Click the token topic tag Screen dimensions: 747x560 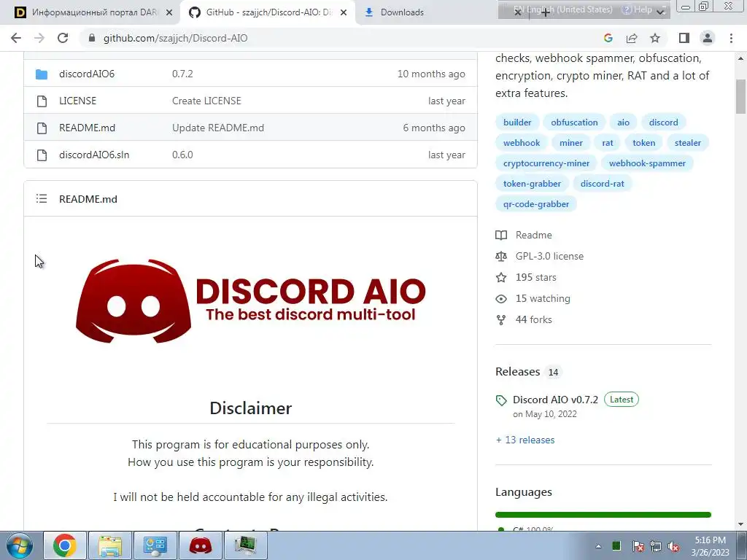click(x=643, y=143)
